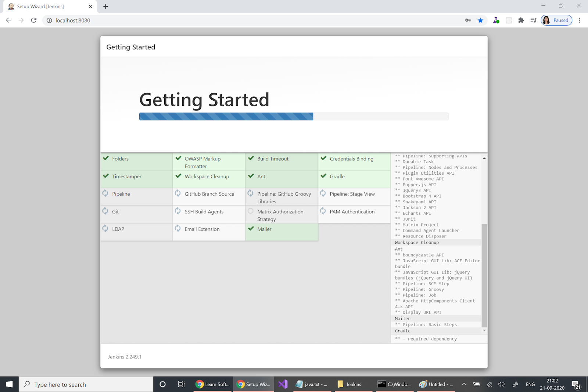The image size is (588, 392).
Task: Open Visual Studio from the taskbar
Action: (x=283, y=384)
